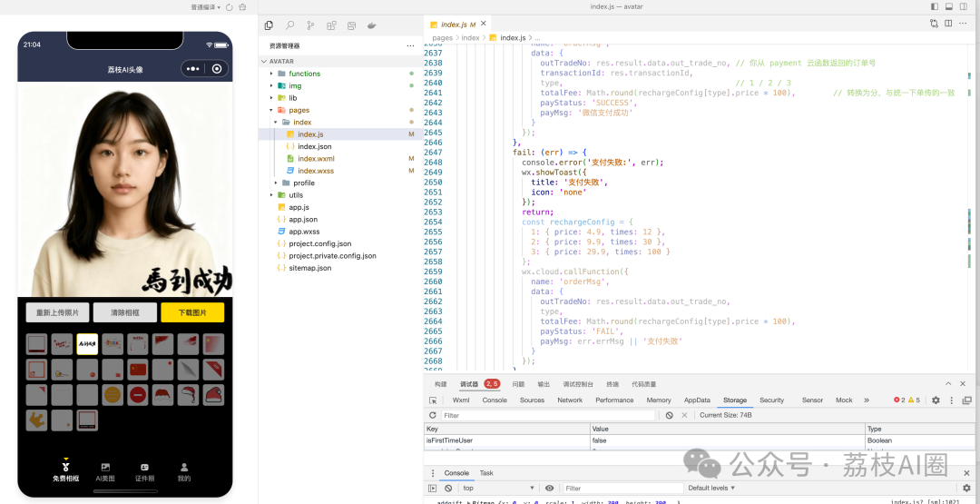The height and width of the screenshot is (504, 980).
Task: Open the 资源管理器 panel ellipsis menu
Action: tap(410, 45)
